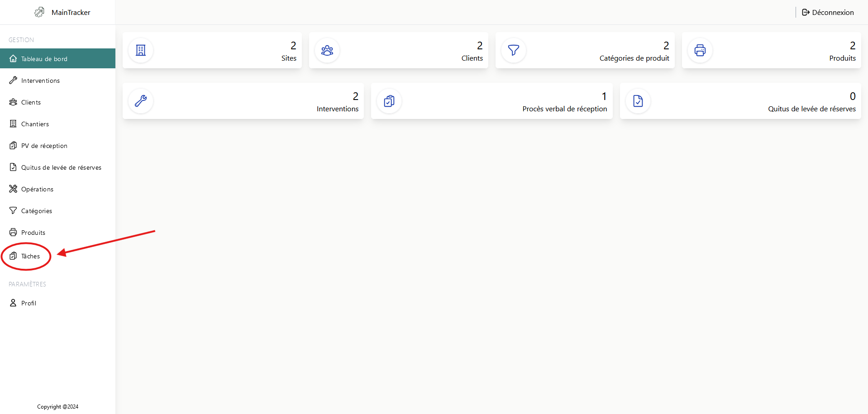The height and width of the screenshot is (414, 868).
Task: Click the printer icon on Produits card
Action: [x=700, y=50]
